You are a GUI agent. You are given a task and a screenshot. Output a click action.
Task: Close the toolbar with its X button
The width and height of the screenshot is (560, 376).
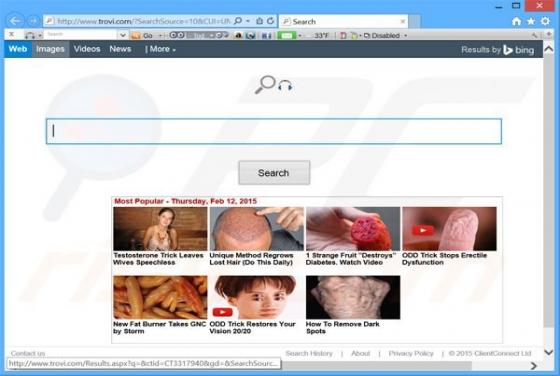coord(12,34)
